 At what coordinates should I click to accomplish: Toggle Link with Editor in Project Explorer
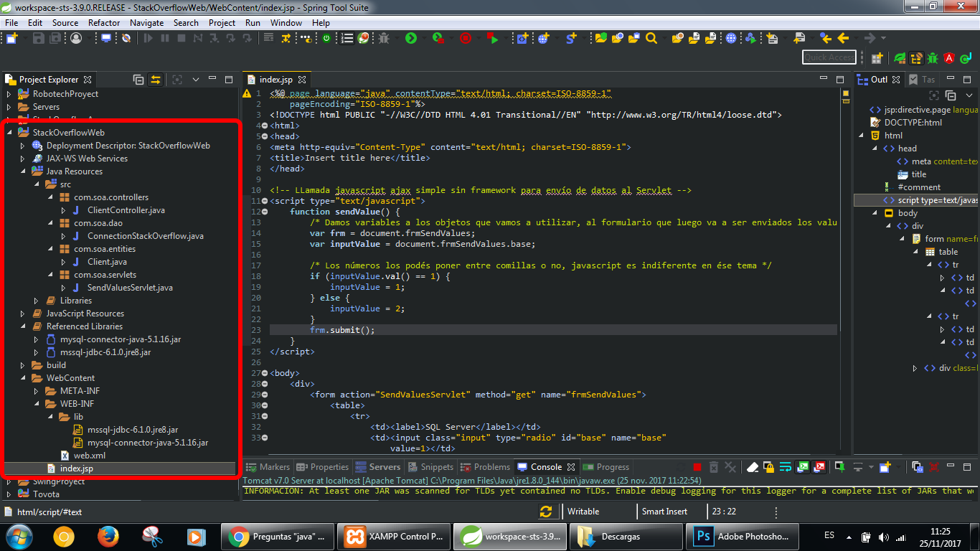point(155,80)
